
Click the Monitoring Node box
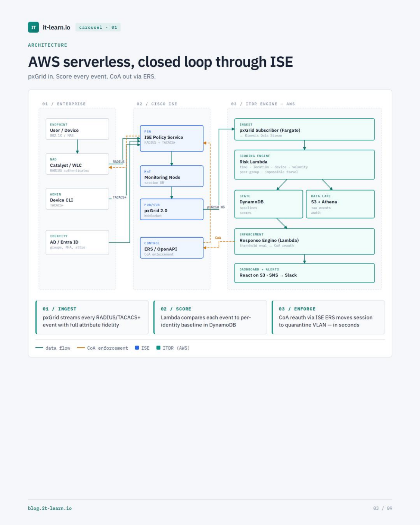coord(172,176)
